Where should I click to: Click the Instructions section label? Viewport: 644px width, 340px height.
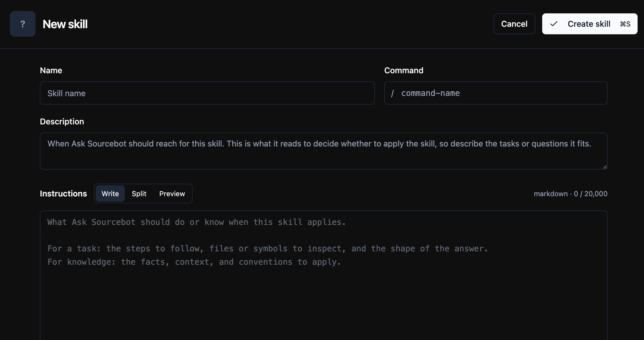63,194
